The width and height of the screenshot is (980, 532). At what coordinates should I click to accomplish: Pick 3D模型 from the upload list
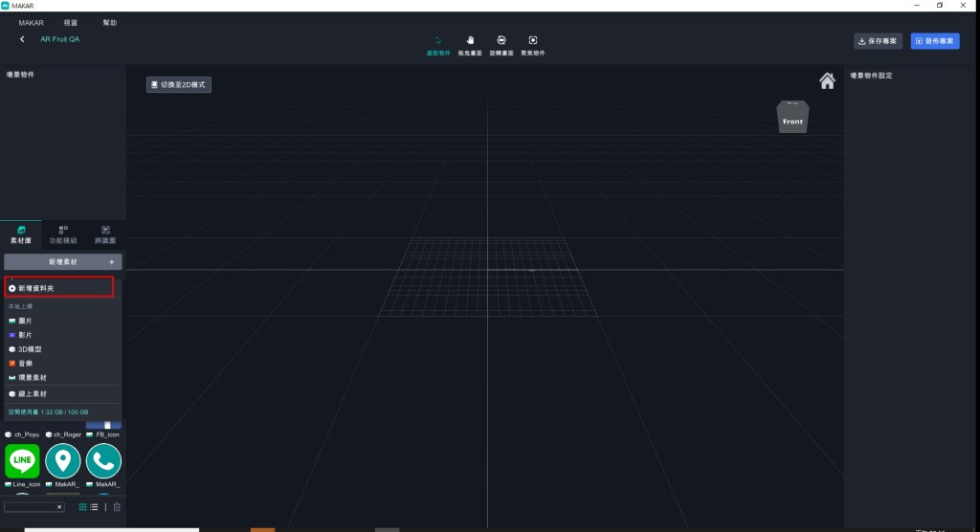click(x=29, y=349)
